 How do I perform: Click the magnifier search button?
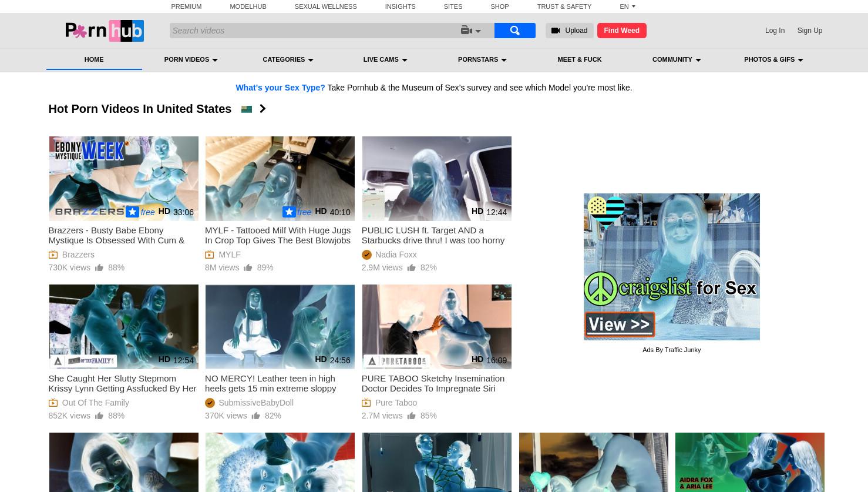514,31
